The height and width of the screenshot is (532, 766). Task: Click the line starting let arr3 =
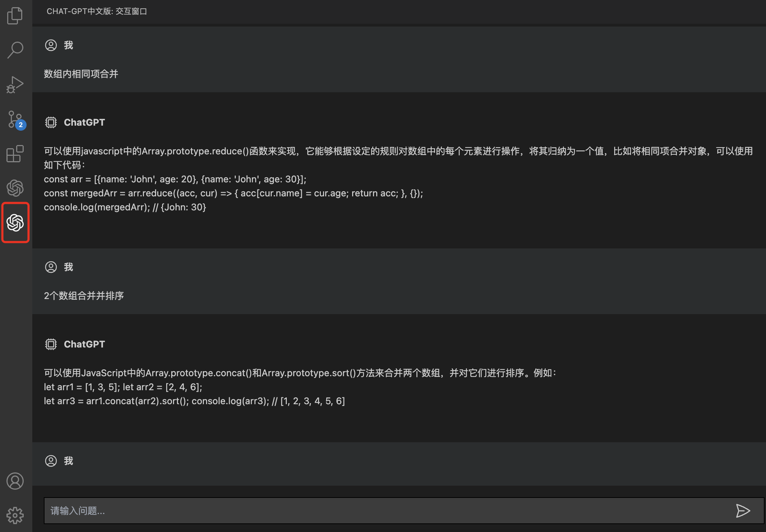click(194, 401)
